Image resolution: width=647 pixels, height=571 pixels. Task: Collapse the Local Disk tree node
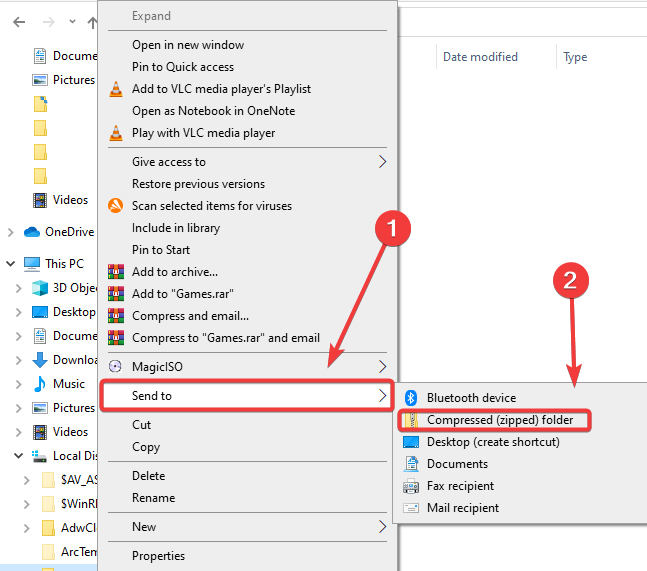point(19,455)
